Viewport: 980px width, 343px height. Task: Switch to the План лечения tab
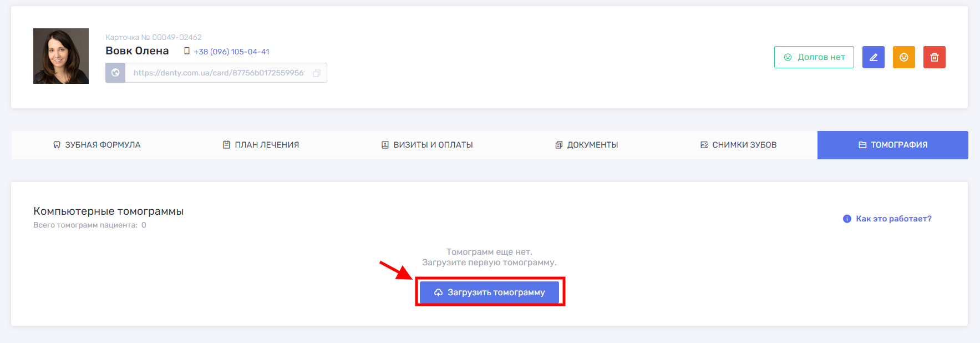261,145
